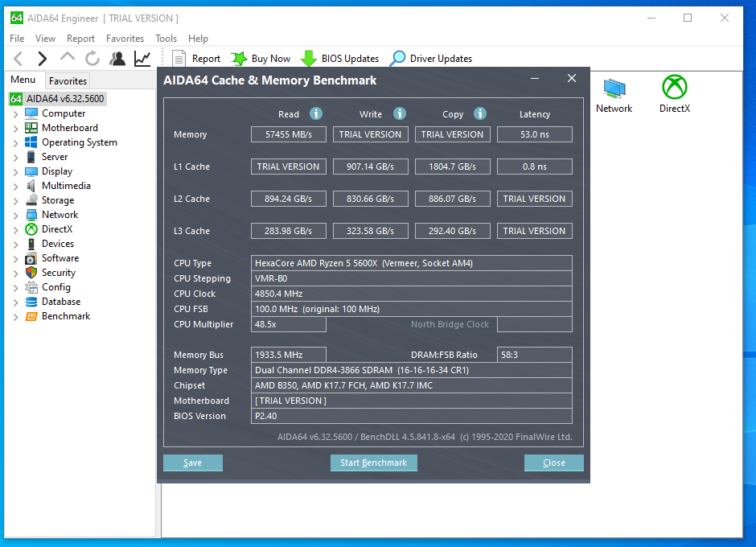
Task: Click the Buy Now toolbar label
Action: (271, 59)
